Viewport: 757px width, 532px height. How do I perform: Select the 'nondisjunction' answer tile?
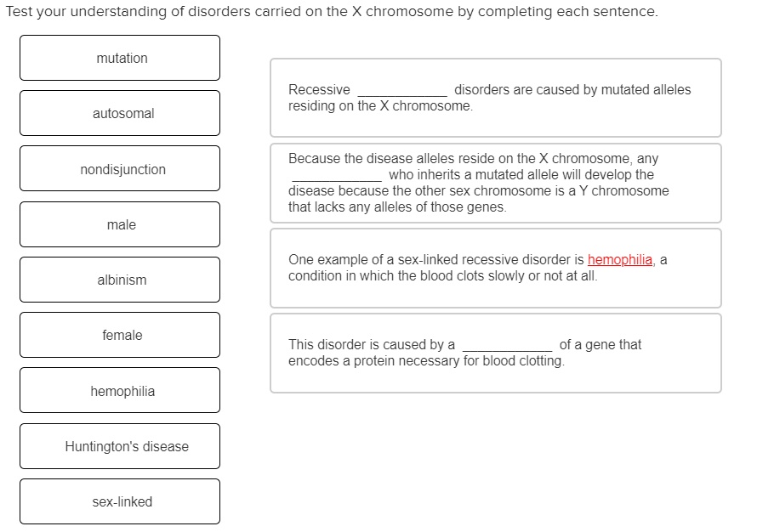coord(119,168)
